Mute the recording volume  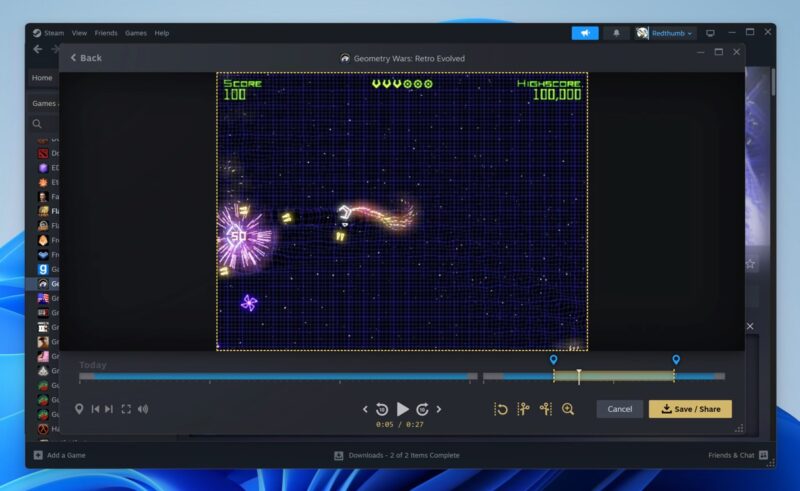[x=143, y=409]
